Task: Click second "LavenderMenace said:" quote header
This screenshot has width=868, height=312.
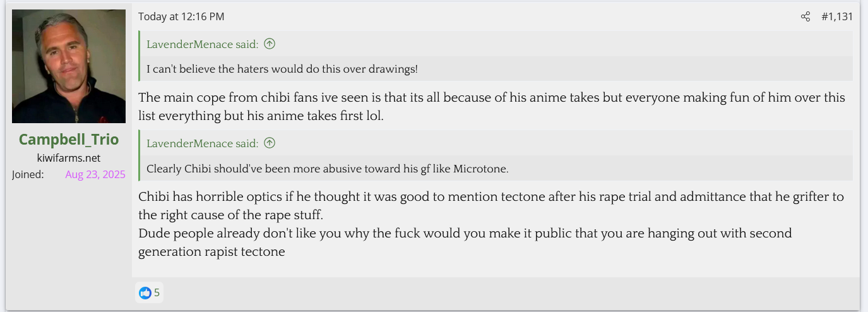Action: [x=202, y=143]
